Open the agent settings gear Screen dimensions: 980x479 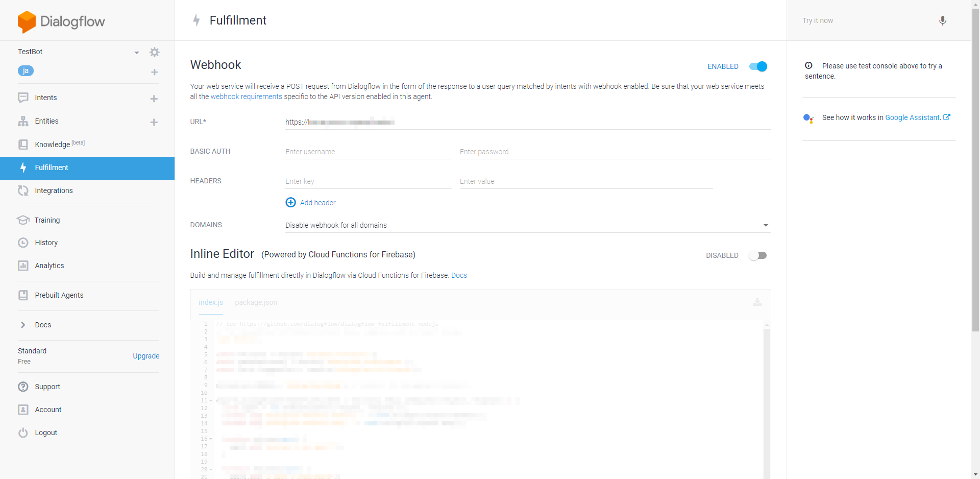point(154,52)
